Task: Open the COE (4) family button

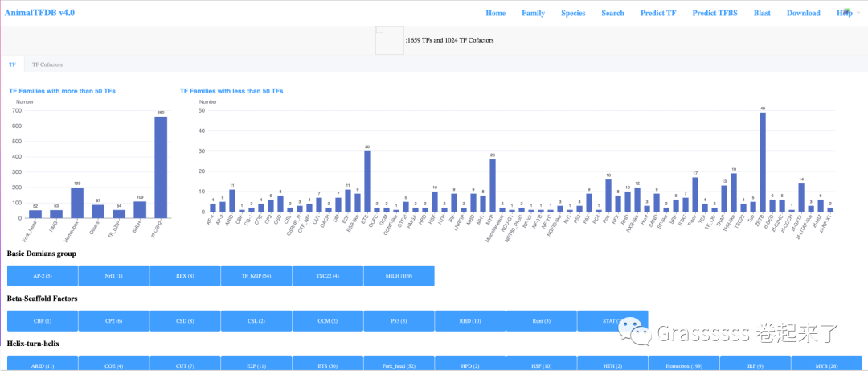Action: pyautogui.click(x=113, y=363)
